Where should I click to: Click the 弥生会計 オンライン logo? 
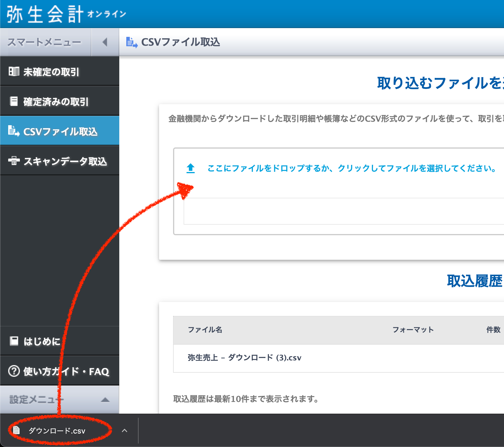pos(66,14)
